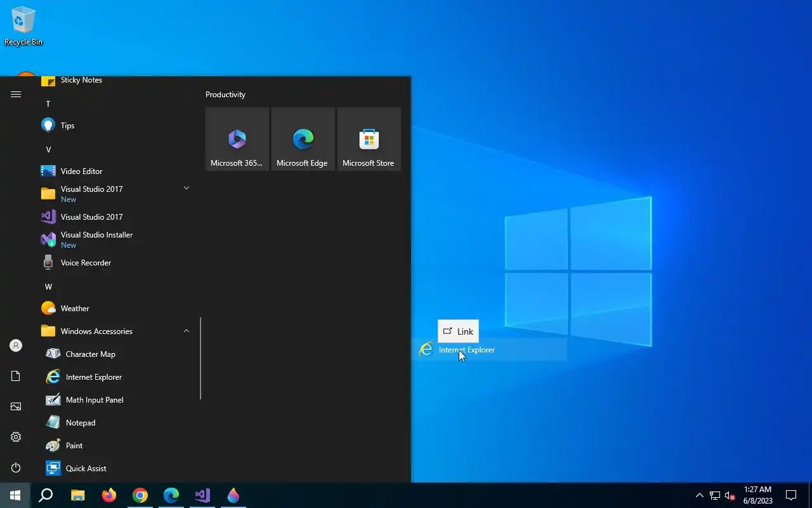Open Pictures from Start sidebar
This screenshot has height=508, width=812.
16,406
